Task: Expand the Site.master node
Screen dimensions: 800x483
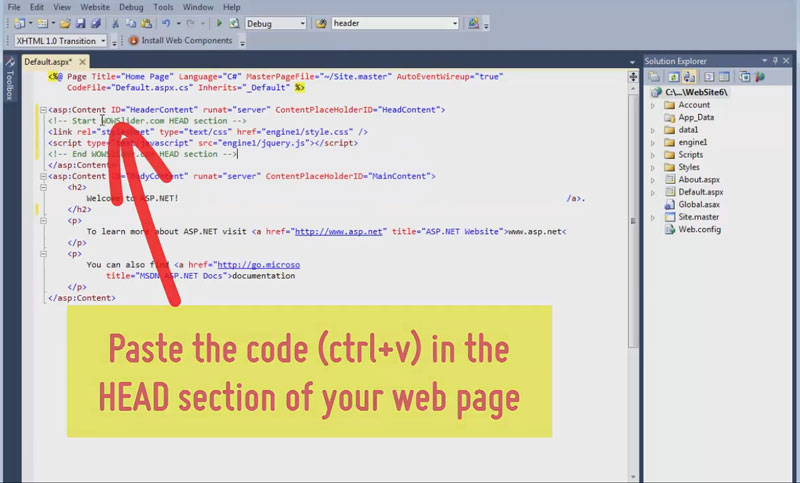Action: (x=653, y=218)
